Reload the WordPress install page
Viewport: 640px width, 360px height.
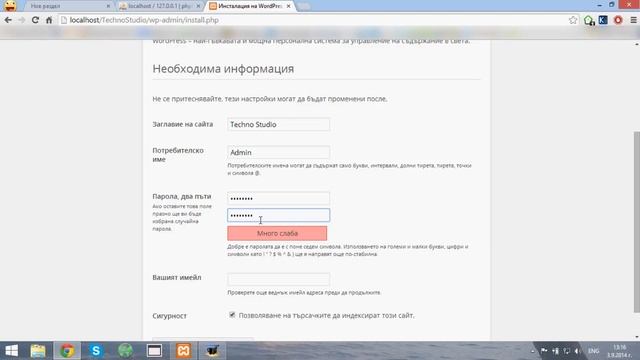point(35,20)
